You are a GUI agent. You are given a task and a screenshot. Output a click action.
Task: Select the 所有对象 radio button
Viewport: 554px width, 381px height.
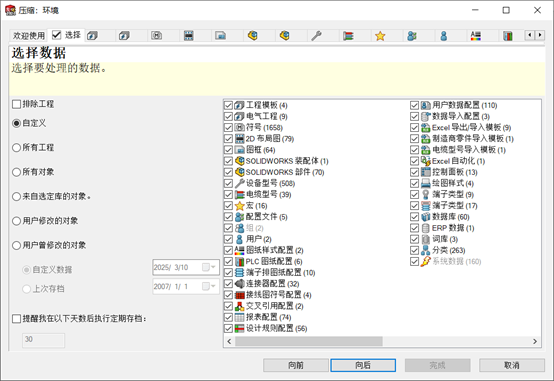click(x=17, y=172)
